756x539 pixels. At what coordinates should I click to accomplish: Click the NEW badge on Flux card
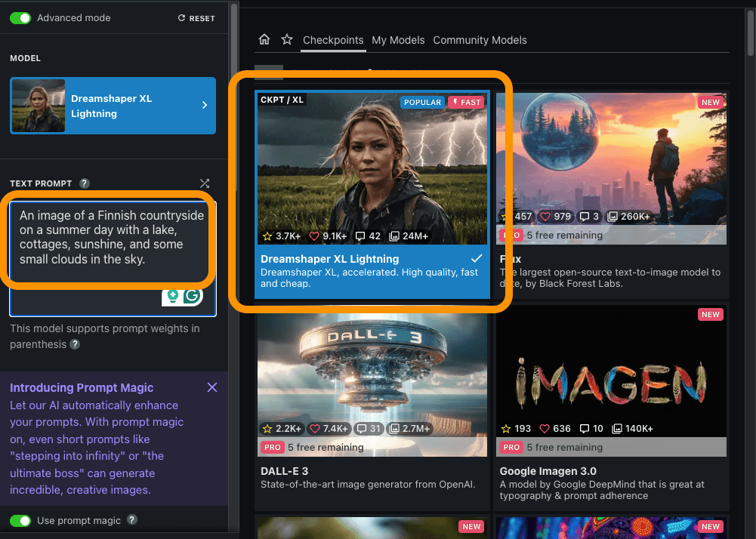[711, 102]
